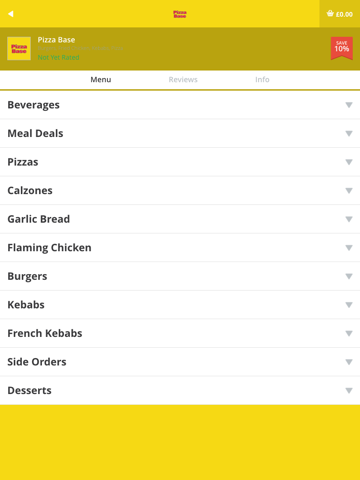Screen dimensions: 360x480
Task: Expand the Desserts category arrow
Action: pos(349,390)
